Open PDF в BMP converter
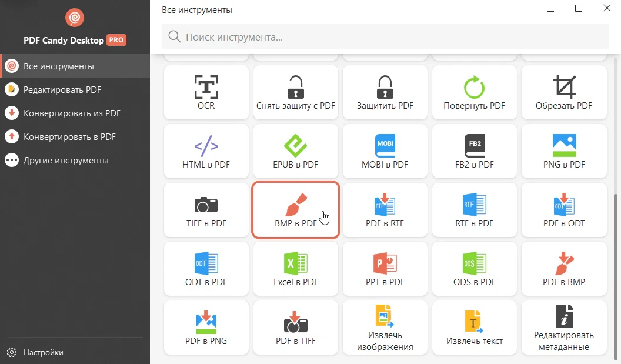This screenshot has height=364, width=621. (x=564, y=269)
